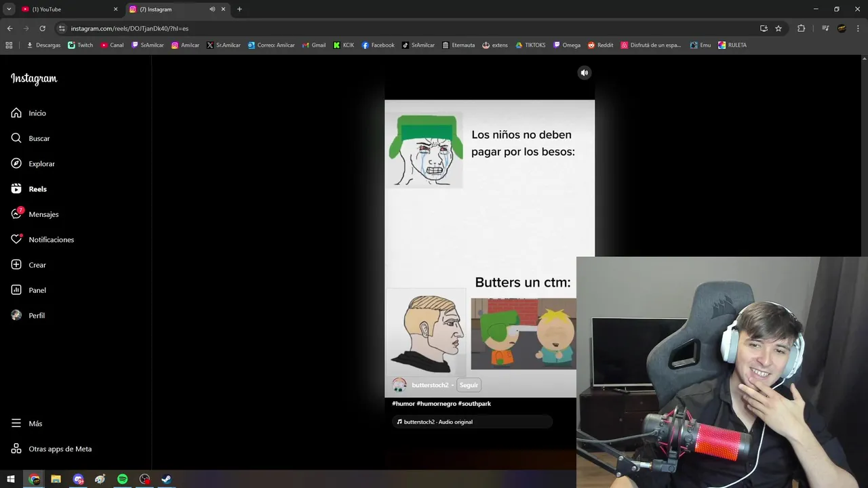Open Otras apps de Meta icon
This screenshot has height=488, width=868.
coord(16,449)
